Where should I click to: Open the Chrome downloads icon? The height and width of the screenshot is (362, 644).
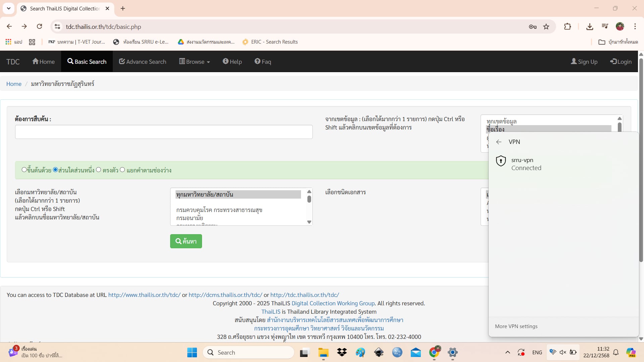(589, 27)
